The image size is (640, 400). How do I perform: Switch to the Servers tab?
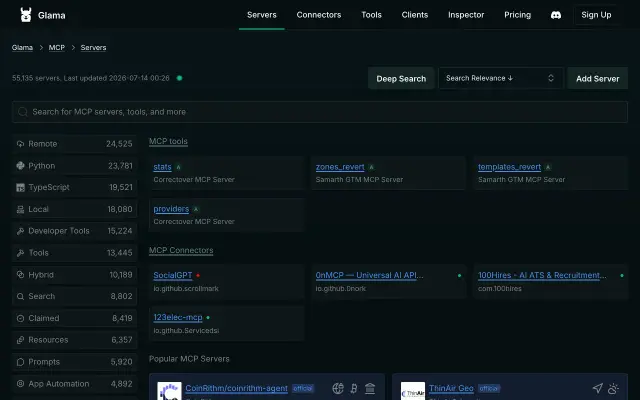pyautogui.click(x=262, y=15)
